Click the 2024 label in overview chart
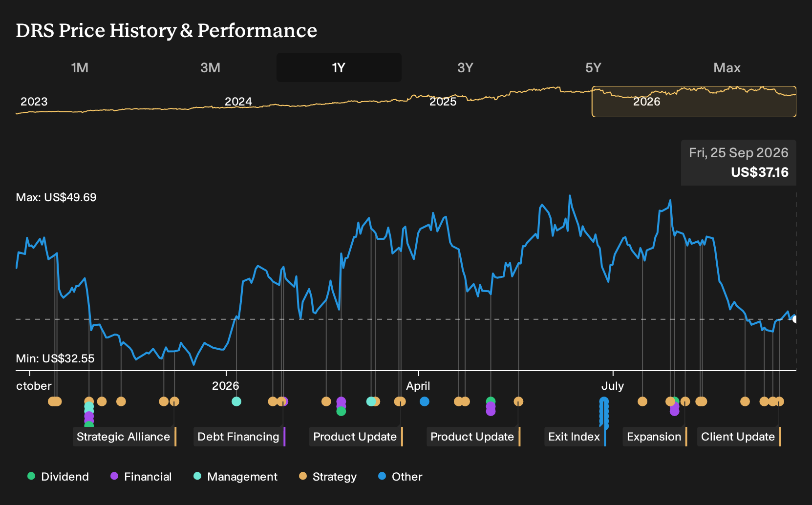This screenshot has height=505, width=812. coord(238,102)
